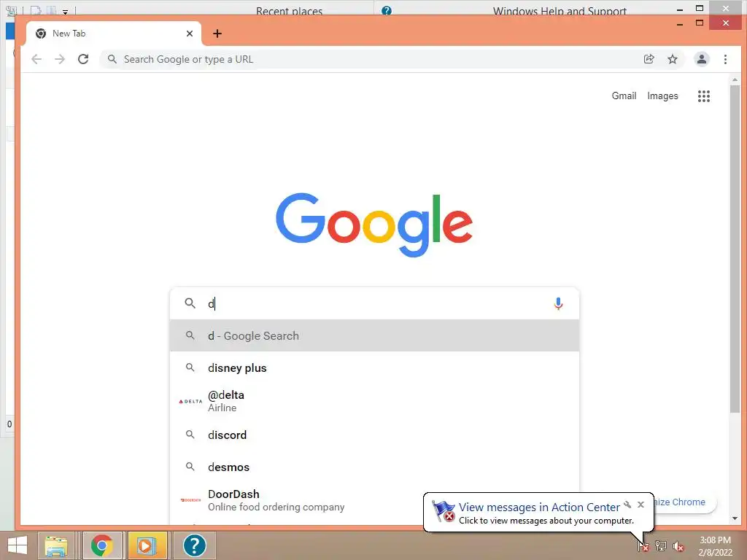This screenshot has height=560, width=747.
Task: Open the Google apps grid
Action: [x=704, y=96]
